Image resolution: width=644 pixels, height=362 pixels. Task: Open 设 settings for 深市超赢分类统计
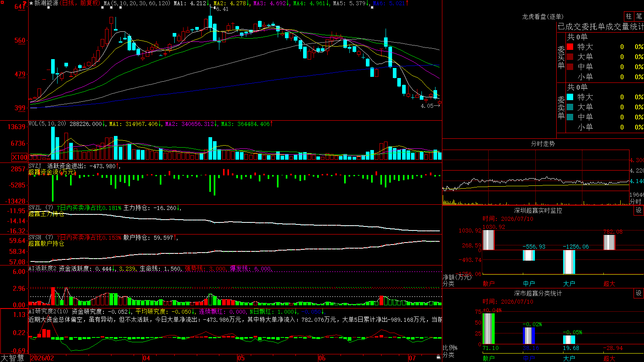tap(639, 293)
